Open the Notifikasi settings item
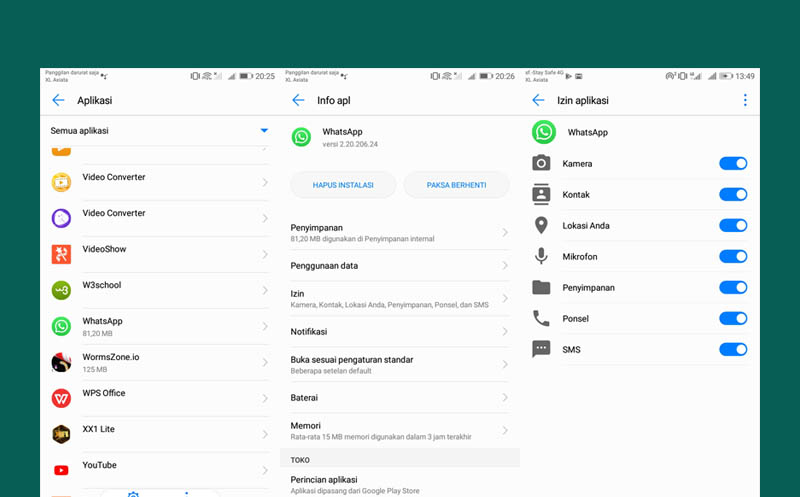Viewport: 800px width, 497px height. tap(399, 332)
